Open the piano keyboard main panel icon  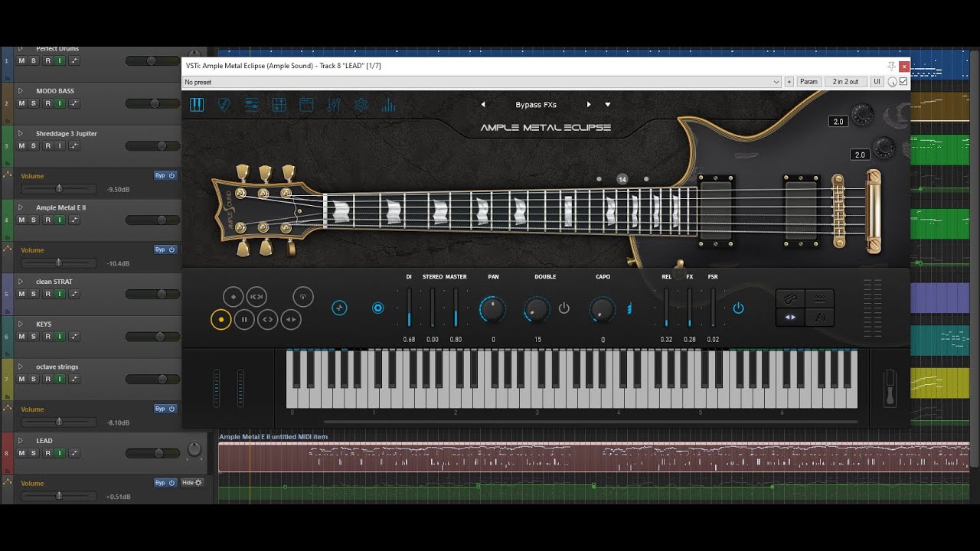(197, 105)
